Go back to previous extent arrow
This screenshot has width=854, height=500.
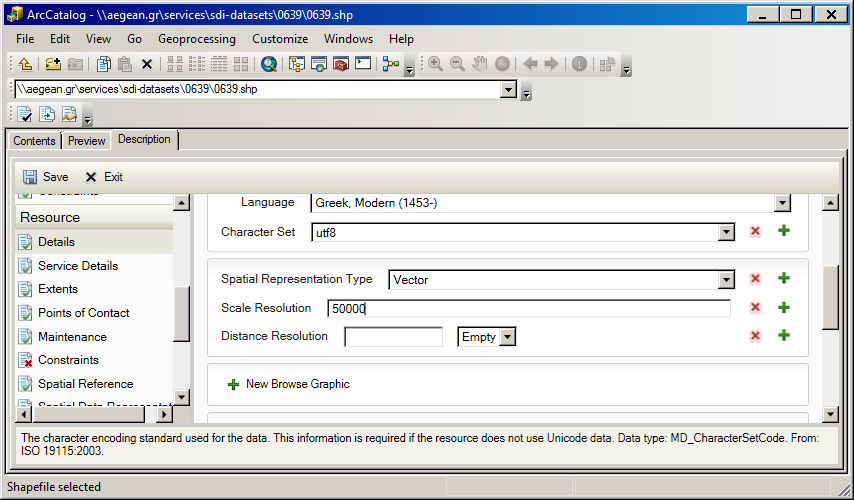(x=530, y=64)
